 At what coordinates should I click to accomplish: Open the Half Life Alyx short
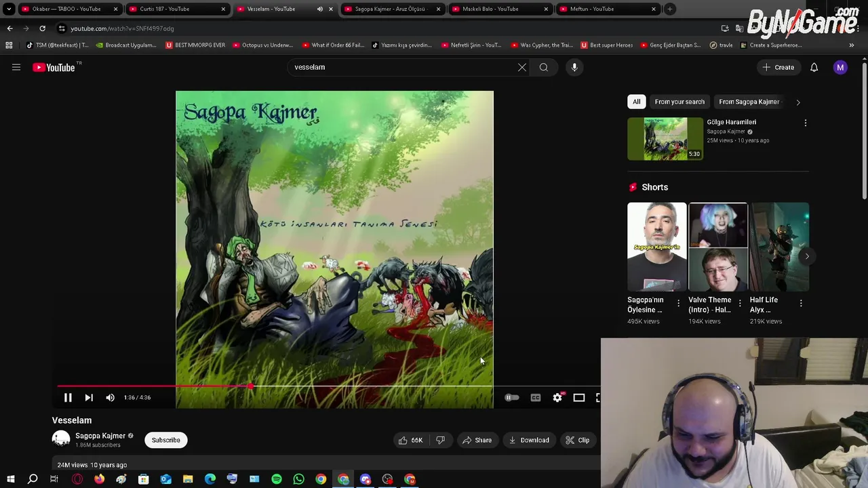779,247
